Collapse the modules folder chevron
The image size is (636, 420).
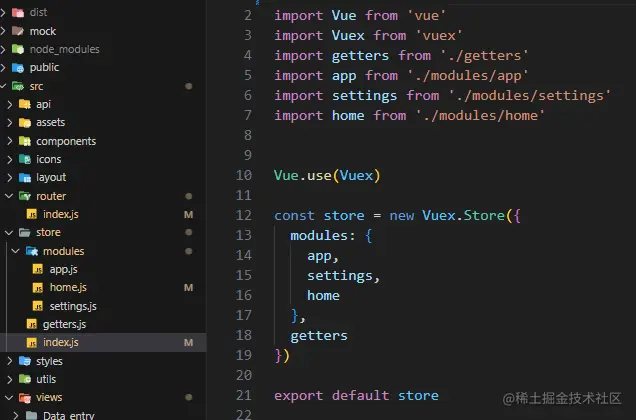[x=16, y=251]
